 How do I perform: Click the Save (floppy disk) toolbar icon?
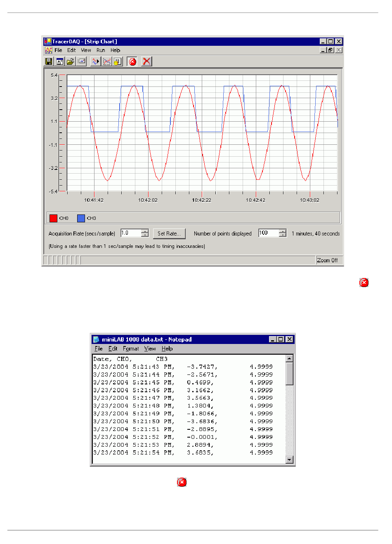coord(49,61)
